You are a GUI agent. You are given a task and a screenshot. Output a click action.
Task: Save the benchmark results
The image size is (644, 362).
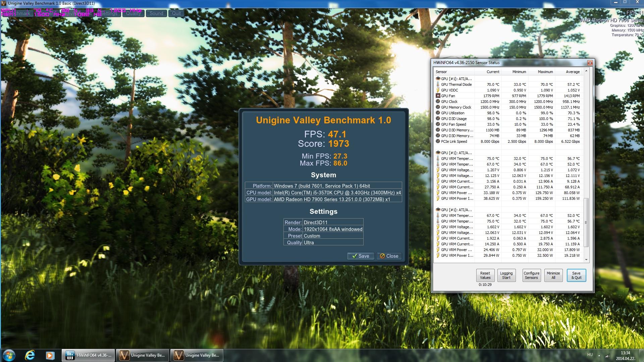click(361, 256)
